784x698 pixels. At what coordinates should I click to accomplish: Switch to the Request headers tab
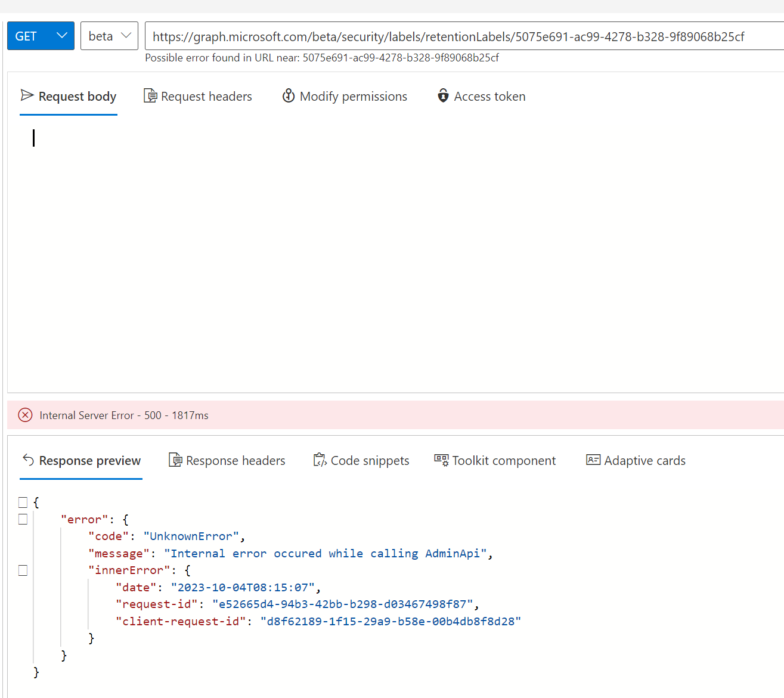[198, 97]
